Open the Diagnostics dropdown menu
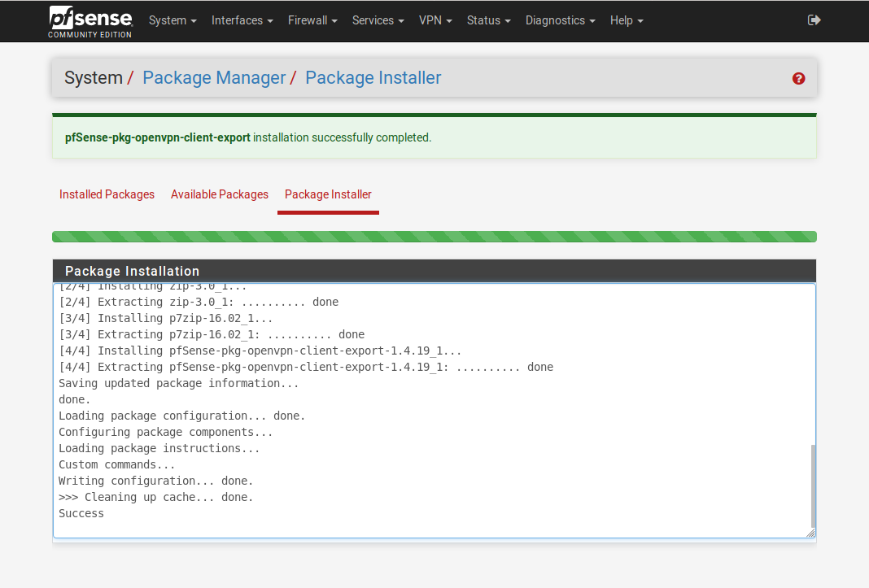869x588 pixels. pos(561,20)
